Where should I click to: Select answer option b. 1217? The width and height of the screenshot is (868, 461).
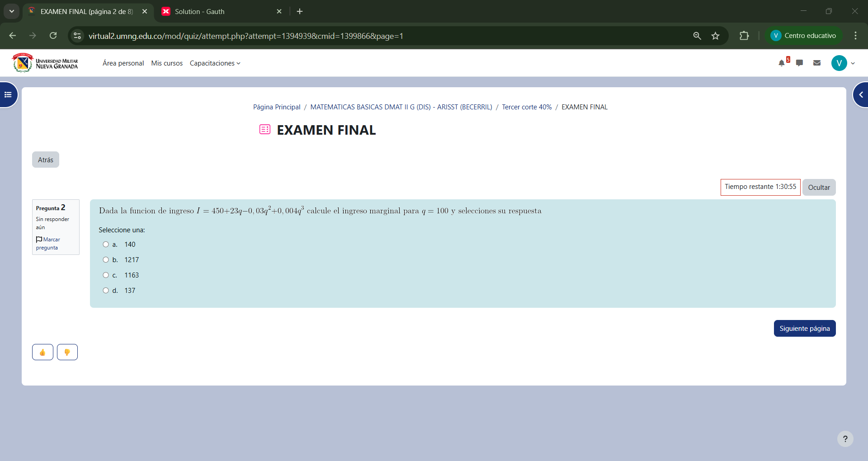pyautogui.click(x=106, y=260)
